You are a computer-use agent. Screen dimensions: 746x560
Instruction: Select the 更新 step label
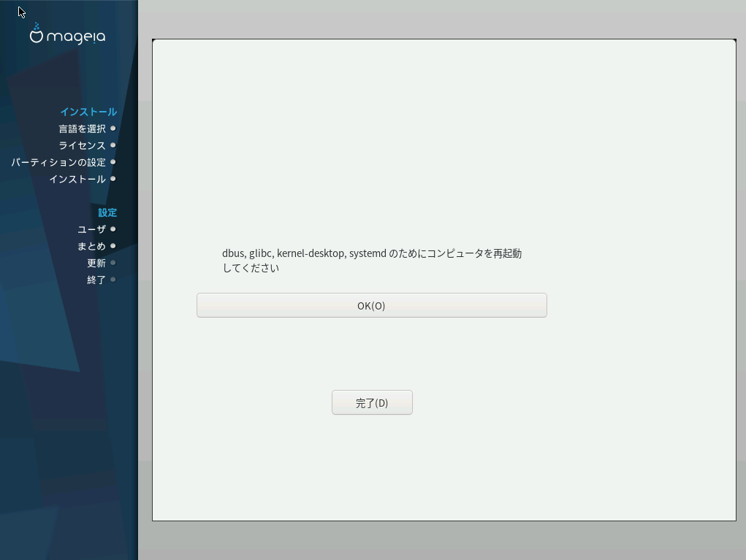pos(96,263)
